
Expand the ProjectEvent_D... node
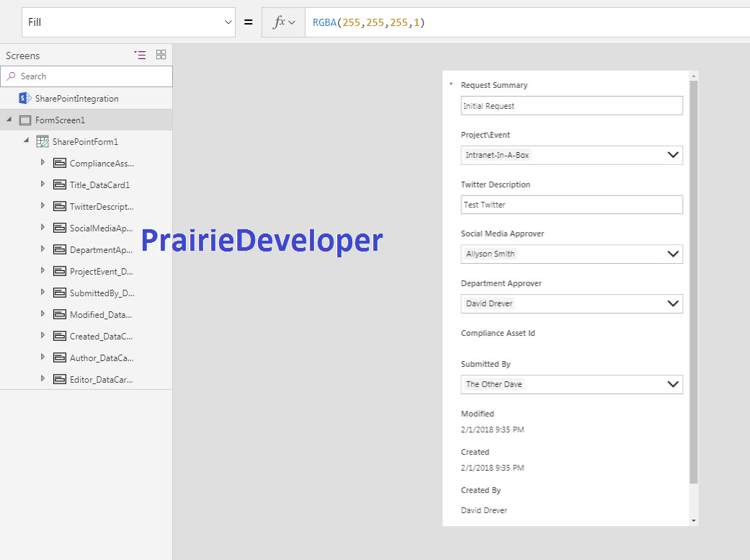point(43,270)
